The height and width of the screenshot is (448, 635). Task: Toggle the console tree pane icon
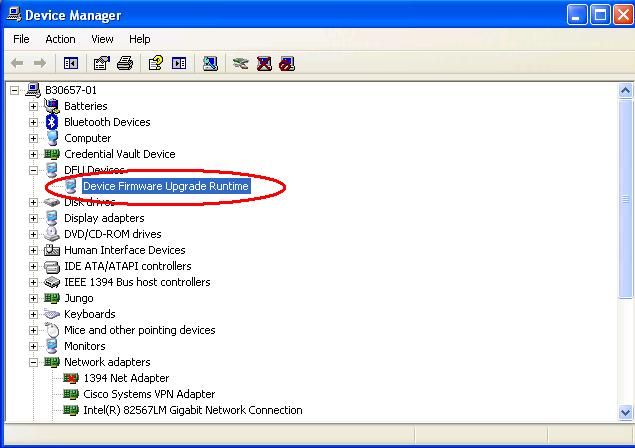coord(71,63)
